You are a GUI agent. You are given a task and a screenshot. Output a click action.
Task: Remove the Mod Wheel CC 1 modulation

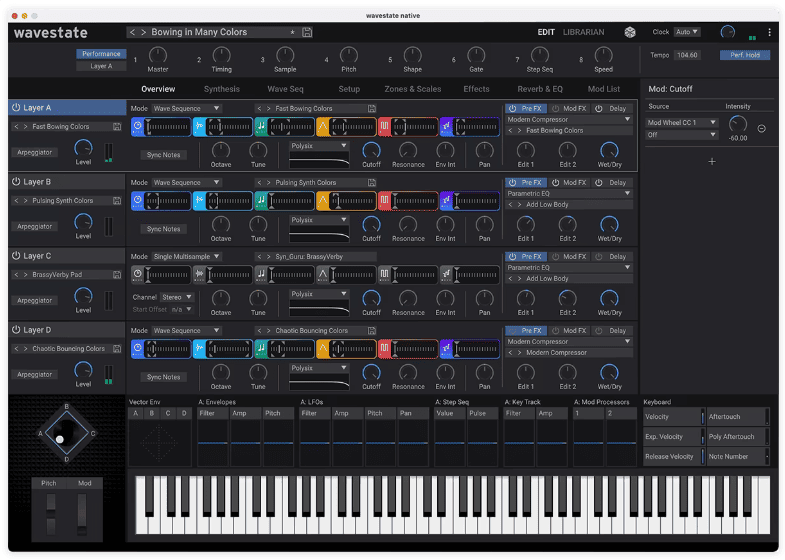click(761, 129)
